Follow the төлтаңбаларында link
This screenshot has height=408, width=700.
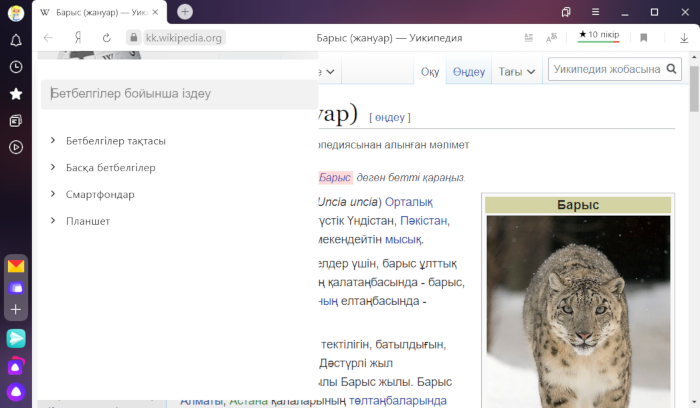coord(397,401)
